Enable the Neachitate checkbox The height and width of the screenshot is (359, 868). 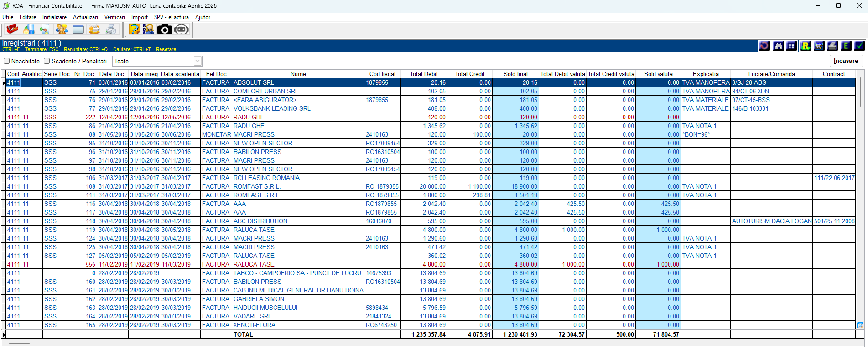[x=6, y=61]
